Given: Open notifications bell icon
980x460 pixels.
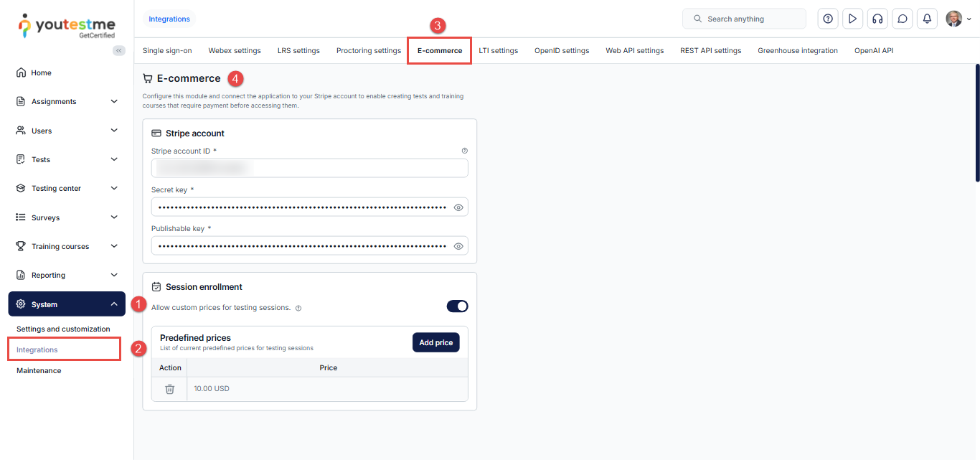Looking at the screenshot, I should tap(928, 19).
